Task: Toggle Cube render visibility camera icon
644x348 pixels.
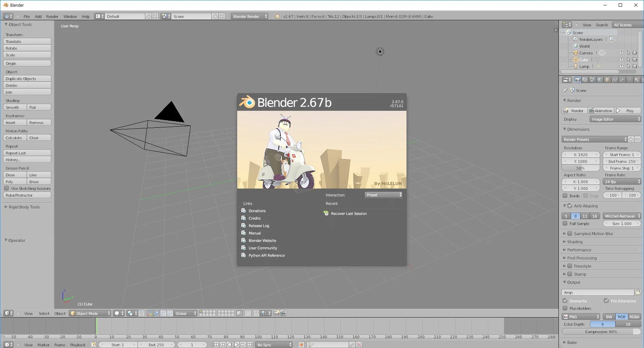Action: 635,59
